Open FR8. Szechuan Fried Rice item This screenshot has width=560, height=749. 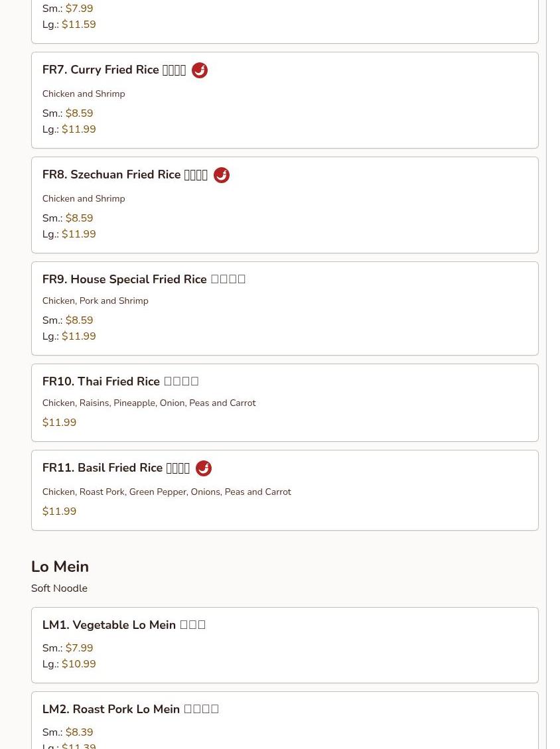coord(125,175)
